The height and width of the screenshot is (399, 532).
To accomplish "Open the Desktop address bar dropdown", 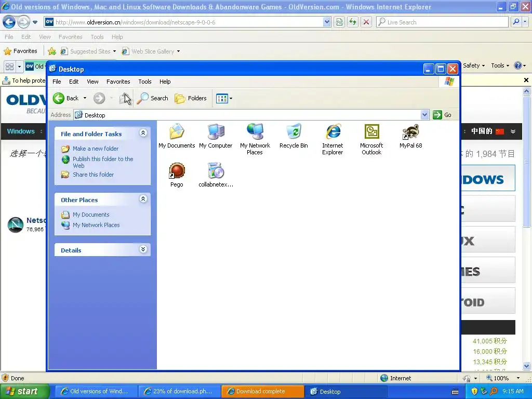I will [x=425, y=115].
